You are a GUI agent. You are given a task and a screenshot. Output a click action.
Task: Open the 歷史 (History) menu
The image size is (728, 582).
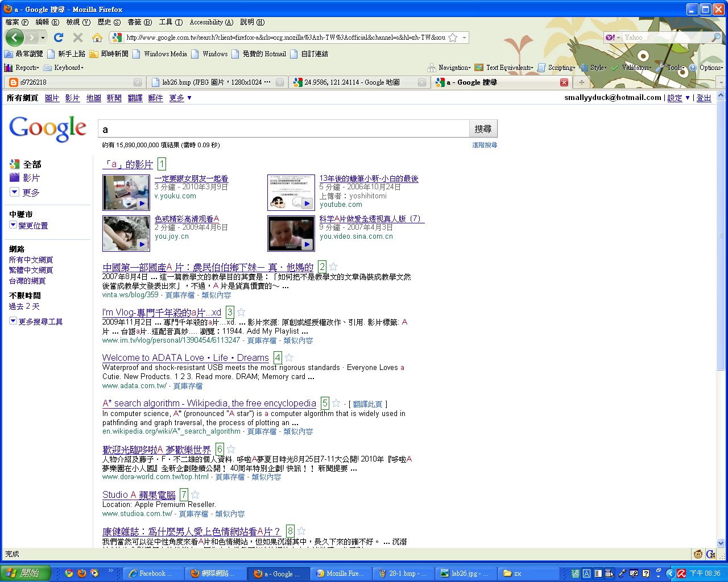[x=109, y=22]
